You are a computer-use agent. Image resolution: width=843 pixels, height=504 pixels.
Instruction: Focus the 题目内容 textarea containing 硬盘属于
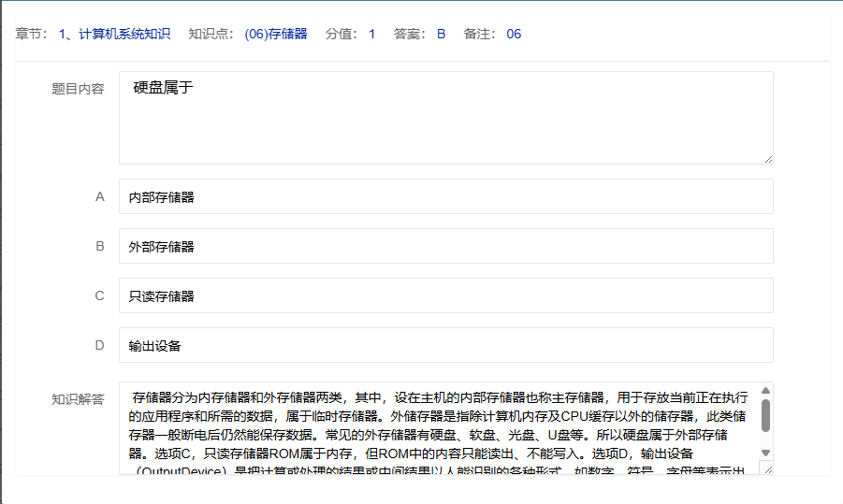[445, 118]
